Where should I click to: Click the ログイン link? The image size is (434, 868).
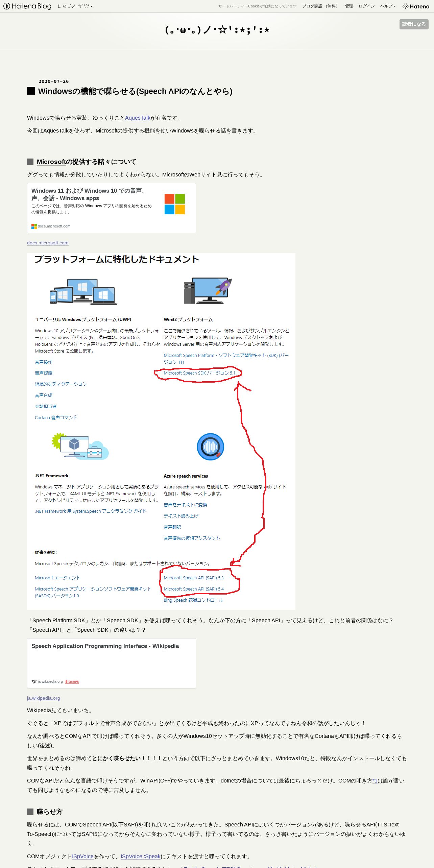(x=366, y=6)
